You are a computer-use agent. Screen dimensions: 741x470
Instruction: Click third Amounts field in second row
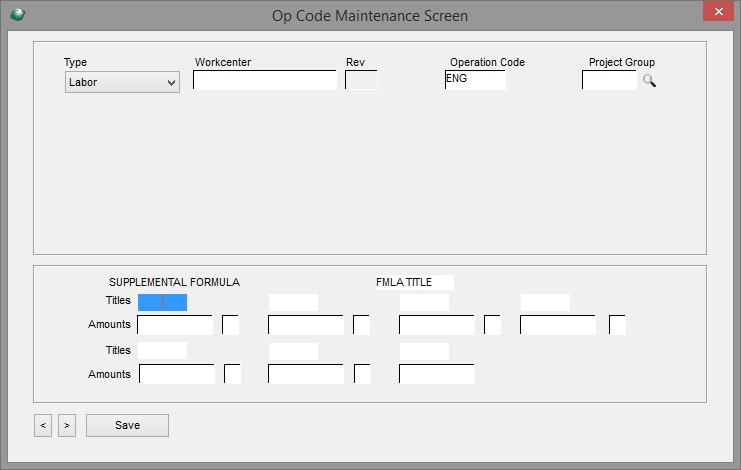tap(437, 374)
